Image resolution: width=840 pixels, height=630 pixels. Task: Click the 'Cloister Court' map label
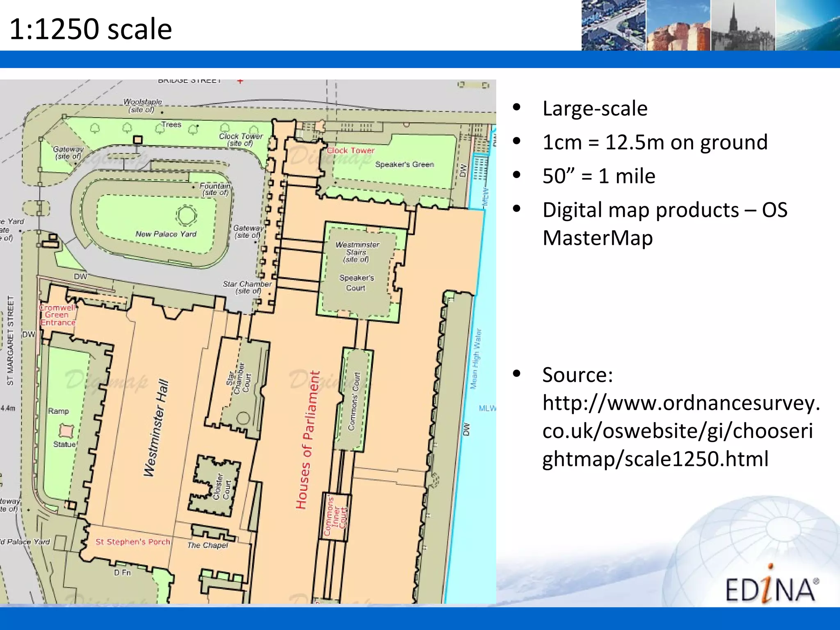click(x=222, y=486)
